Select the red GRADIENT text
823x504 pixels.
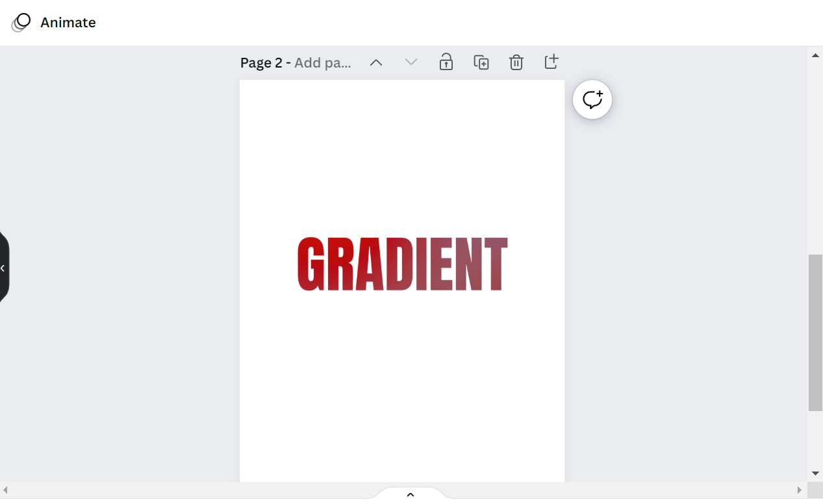[402, 264]
